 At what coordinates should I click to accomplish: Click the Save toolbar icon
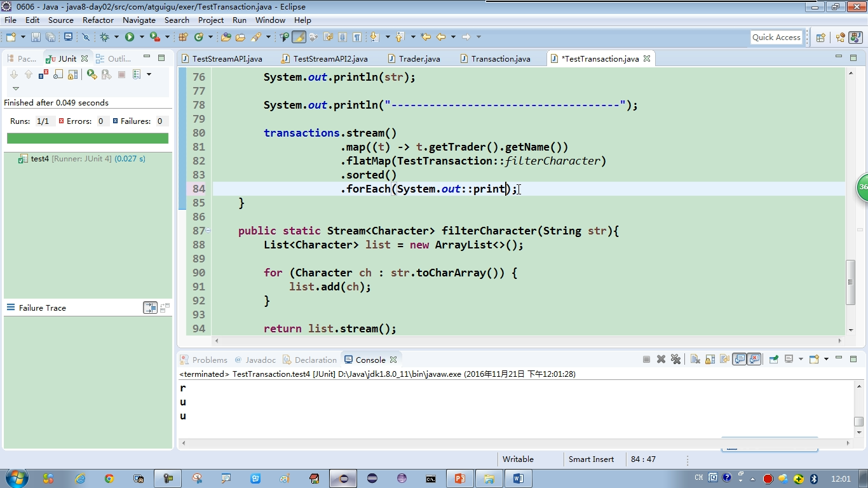(x=36, y=37)
